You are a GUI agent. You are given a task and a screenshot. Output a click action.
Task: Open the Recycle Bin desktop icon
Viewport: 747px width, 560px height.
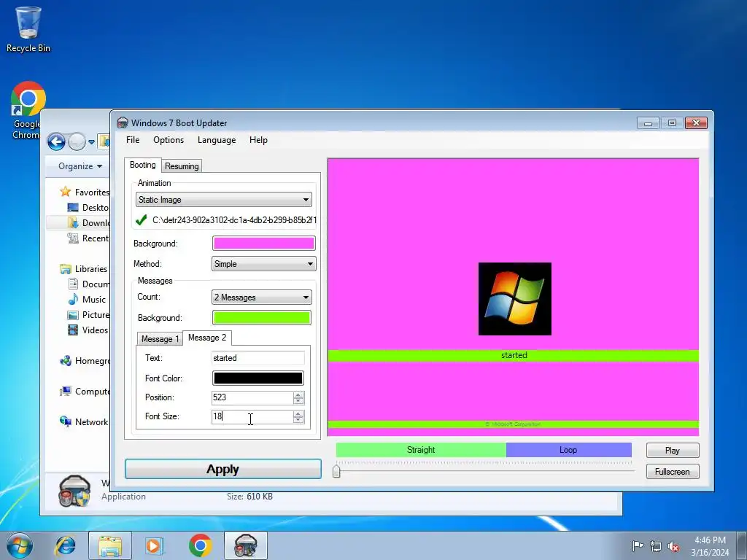[x=28, y=28]
